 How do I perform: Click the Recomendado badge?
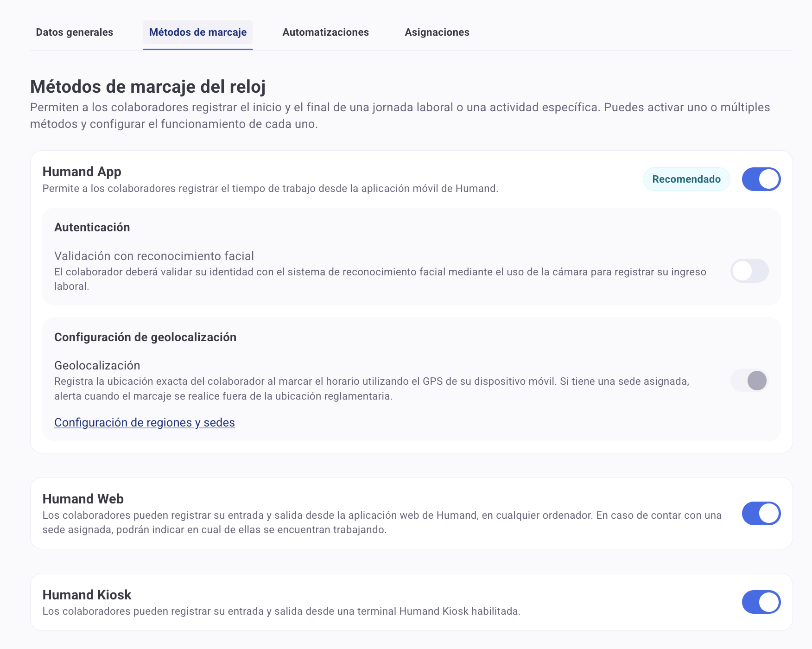(x=686, y=179)
